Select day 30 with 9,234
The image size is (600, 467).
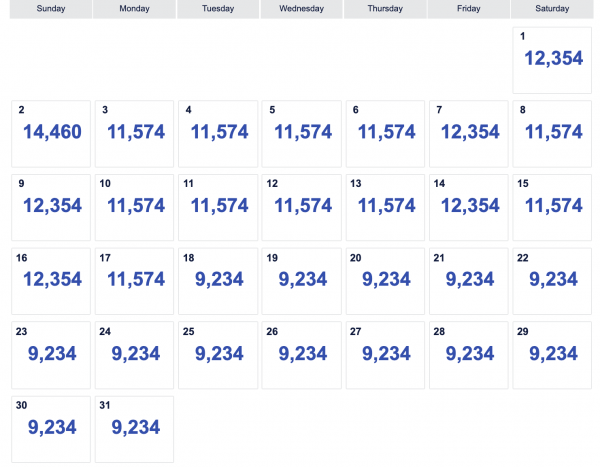(51, 428)
